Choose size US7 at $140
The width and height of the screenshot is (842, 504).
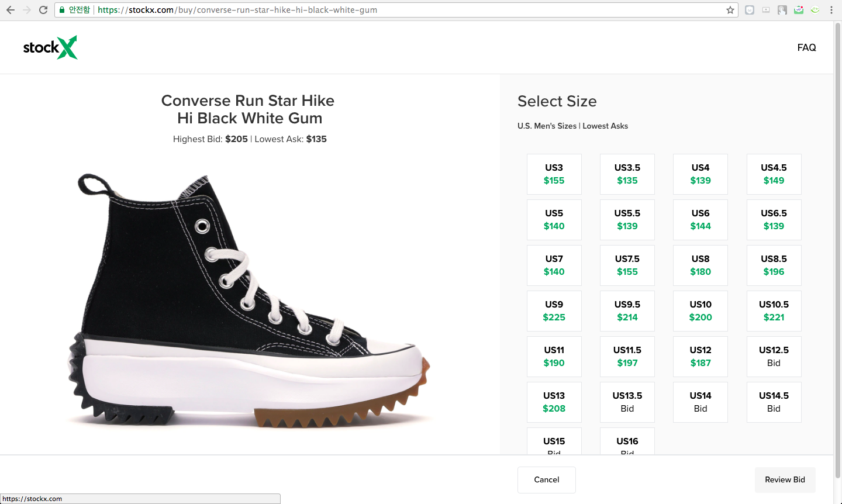pyautogui.click(x=554, y=265)
